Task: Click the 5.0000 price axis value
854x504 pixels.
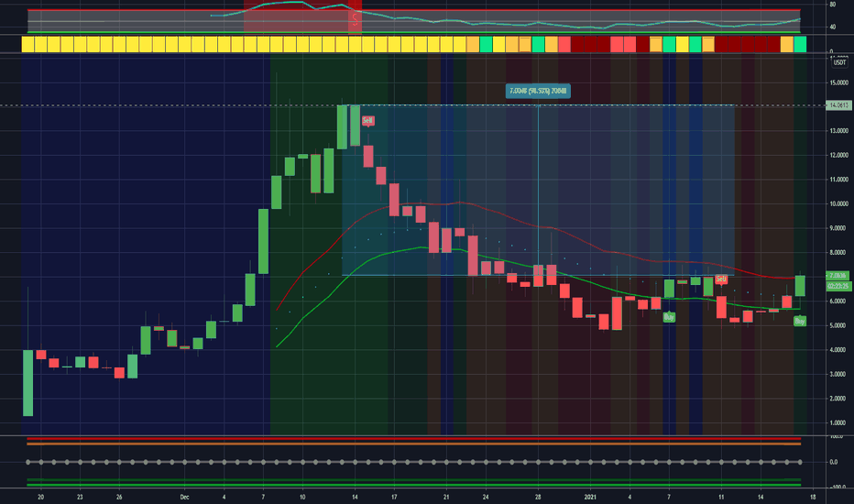Action: click(839, 326)
